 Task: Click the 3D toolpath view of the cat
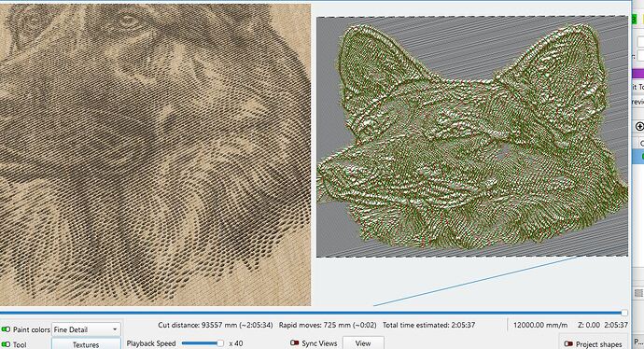tap(472, 137)
